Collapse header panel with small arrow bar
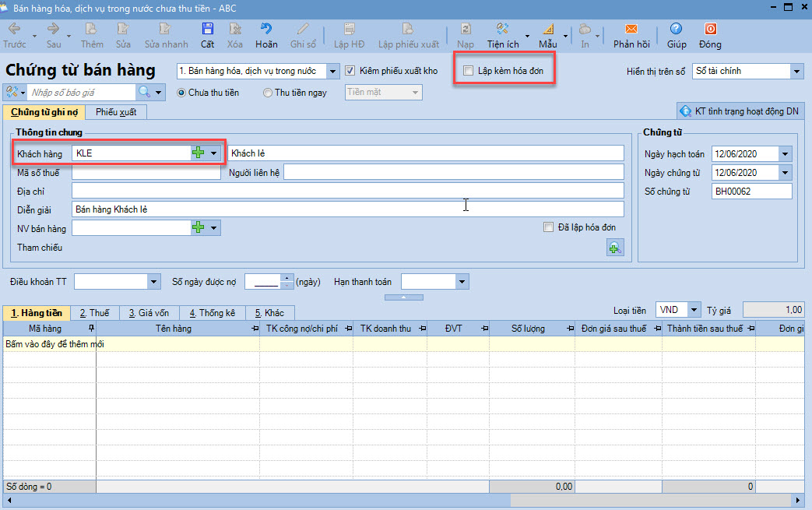Viewport: 812px width, 510px height. [404, 297]
